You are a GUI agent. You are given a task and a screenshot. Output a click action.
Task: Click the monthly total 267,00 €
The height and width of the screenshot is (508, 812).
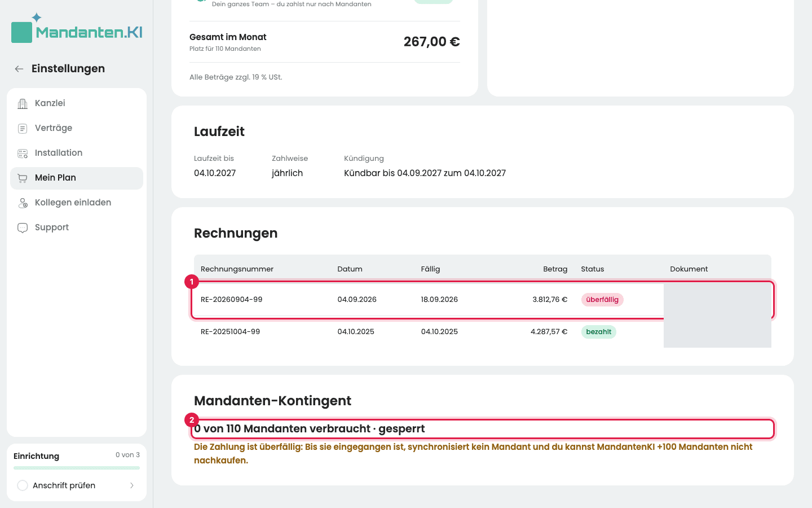coord(432,42)
